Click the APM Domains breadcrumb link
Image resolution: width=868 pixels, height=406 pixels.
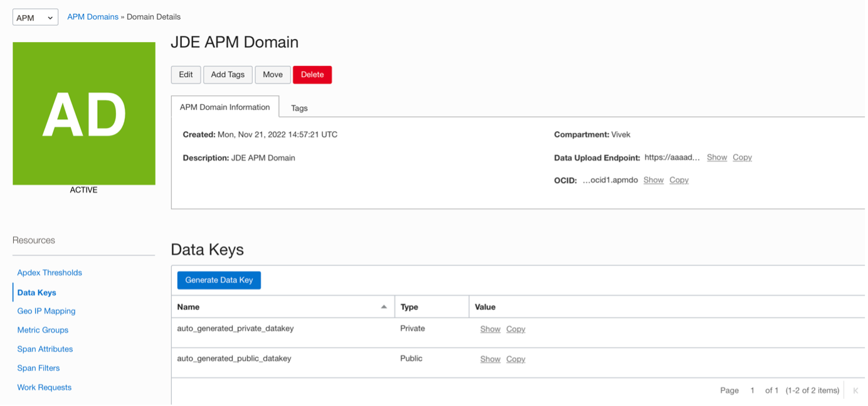coord(93,17)
